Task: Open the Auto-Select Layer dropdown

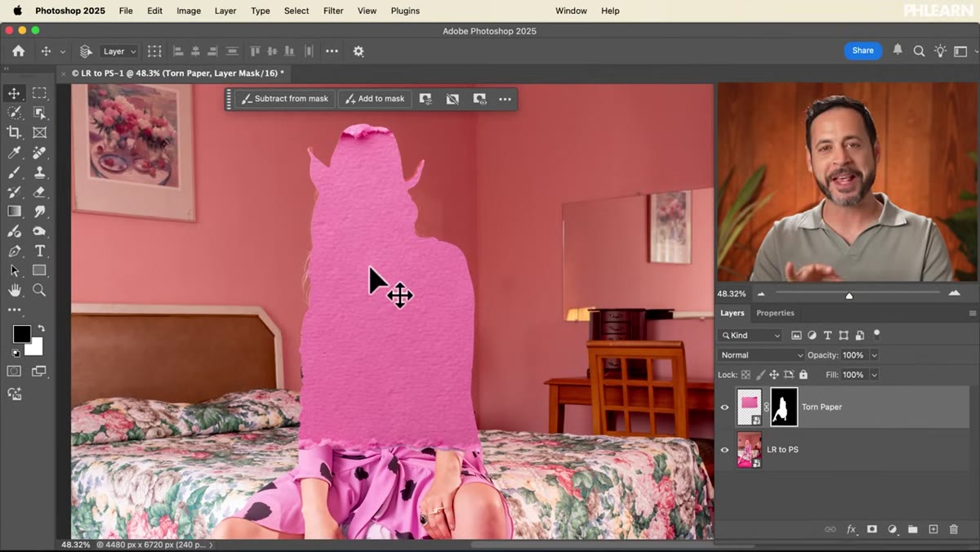Action: point(119,51)
